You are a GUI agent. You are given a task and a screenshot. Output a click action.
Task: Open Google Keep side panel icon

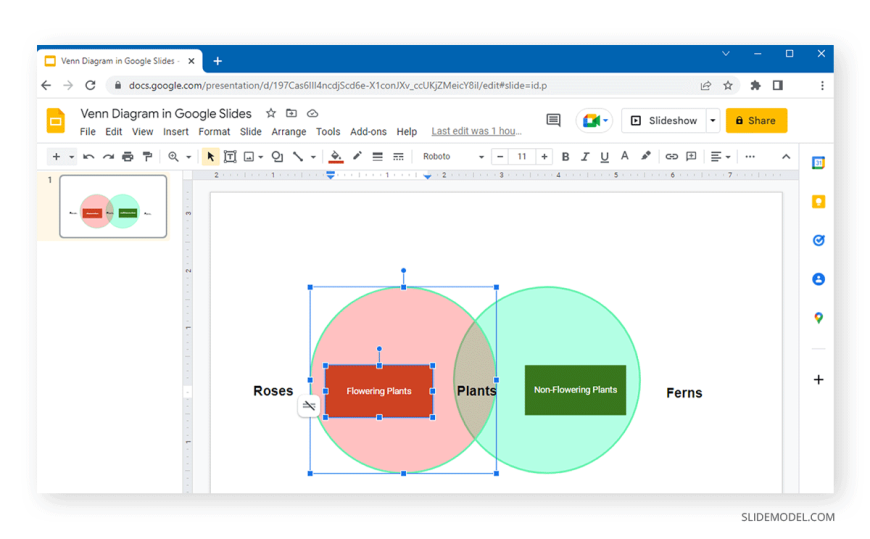818,202
